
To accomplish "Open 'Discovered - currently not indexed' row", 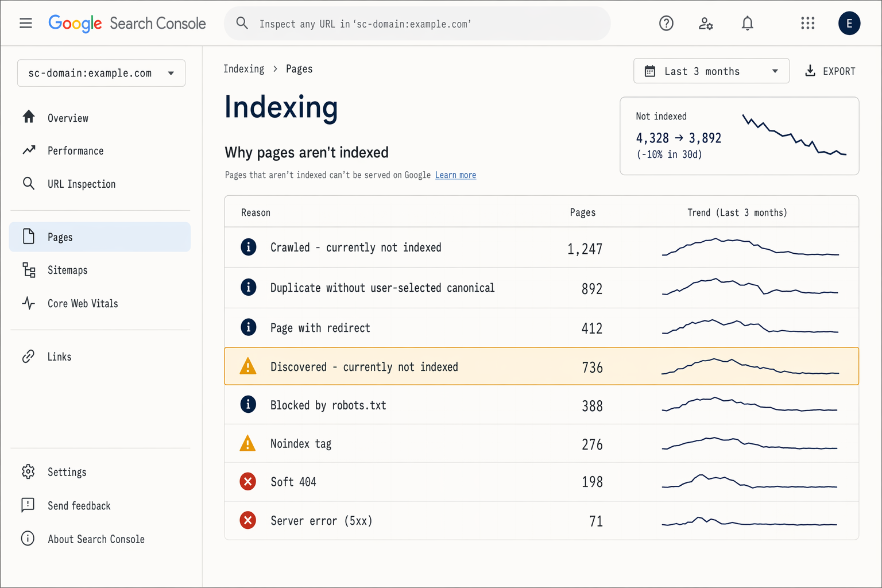I will click(541, 366).
